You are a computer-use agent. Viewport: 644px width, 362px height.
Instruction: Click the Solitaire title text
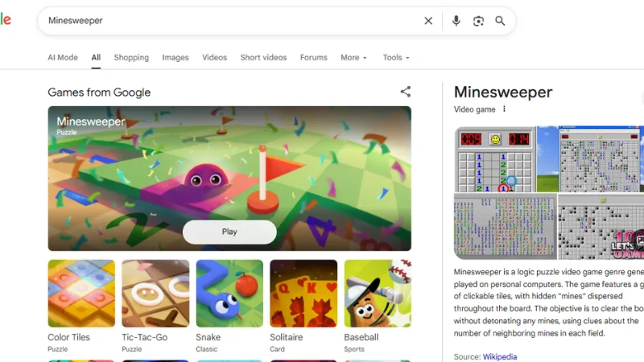pos(287,337)
